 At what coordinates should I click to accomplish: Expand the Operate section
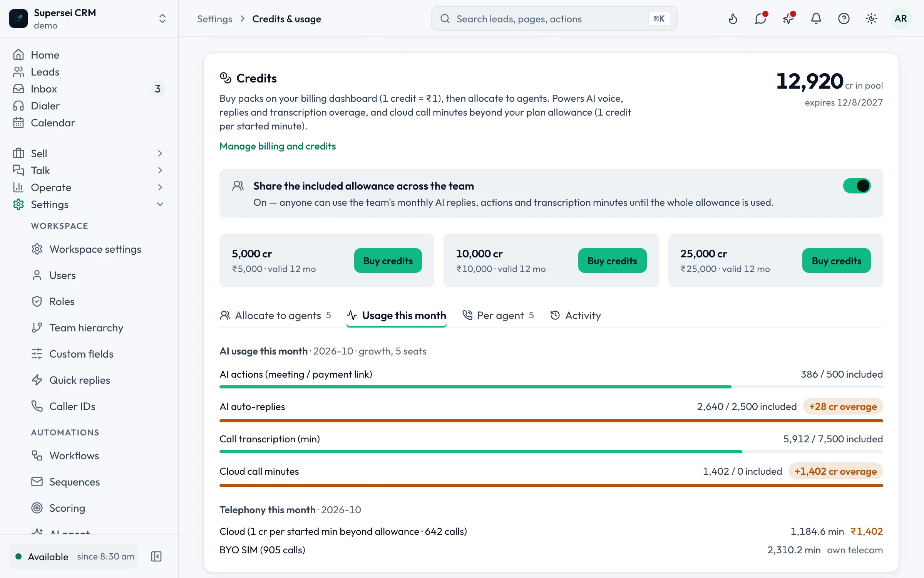coord(89,187)
